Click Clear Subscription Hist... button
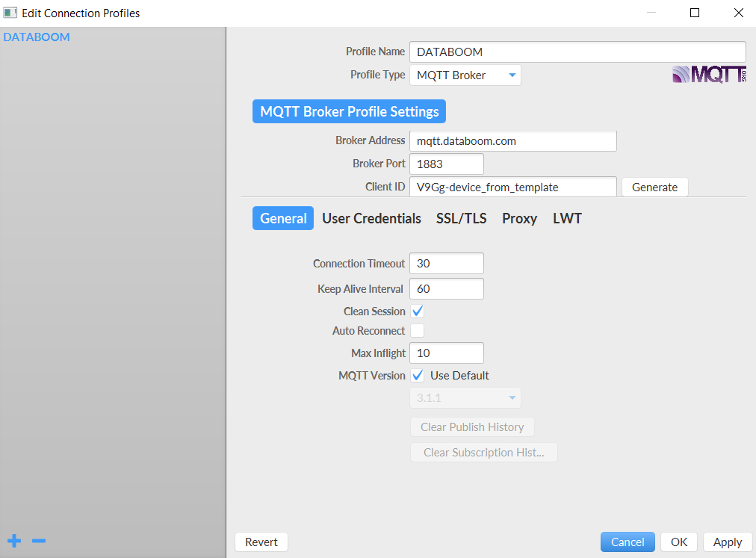Image resolution: width=756 pixels, height=558 pixels. pyautogui.click(x=483, y=453)
